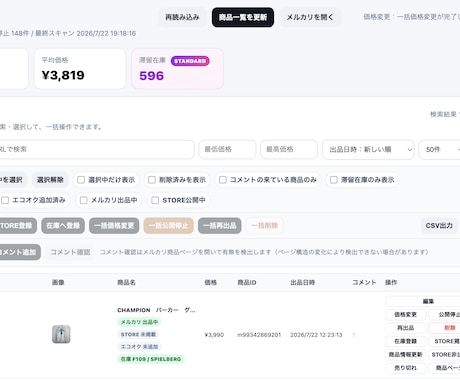Click the ¥3,990 price cell

214,335
